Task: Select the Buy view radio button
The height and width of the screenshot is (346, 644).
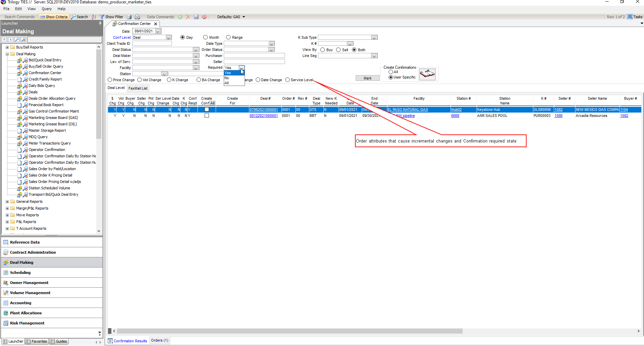Action: [323, 50]
